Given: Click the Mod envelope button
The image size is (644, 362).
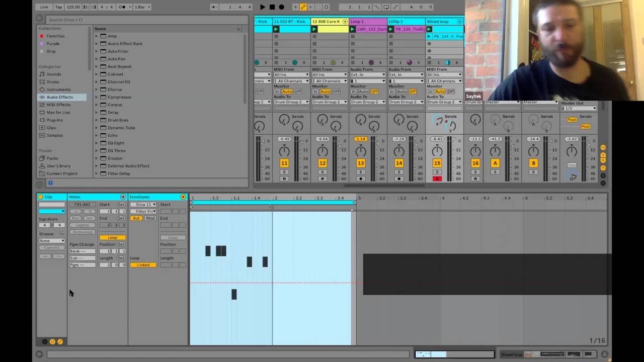Looking at the screenshot, I should coord(150,218).
